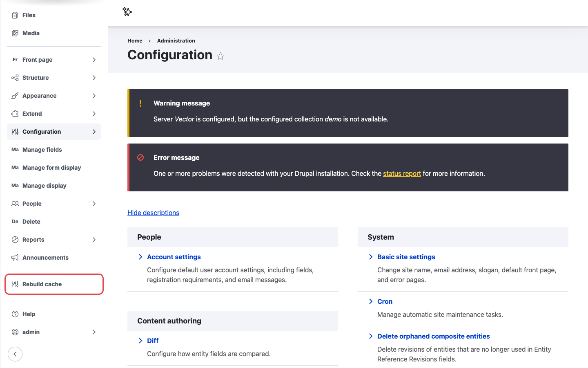The width and height of the screenshot is (588, 368).
Task: Click the Appearance paintbrush icon
Action: pyautogui.click(x=15, y=96)
